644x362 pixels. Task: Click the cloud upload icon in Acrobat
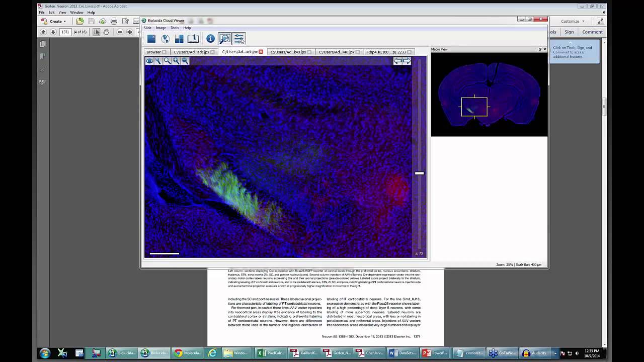[102, 21]
